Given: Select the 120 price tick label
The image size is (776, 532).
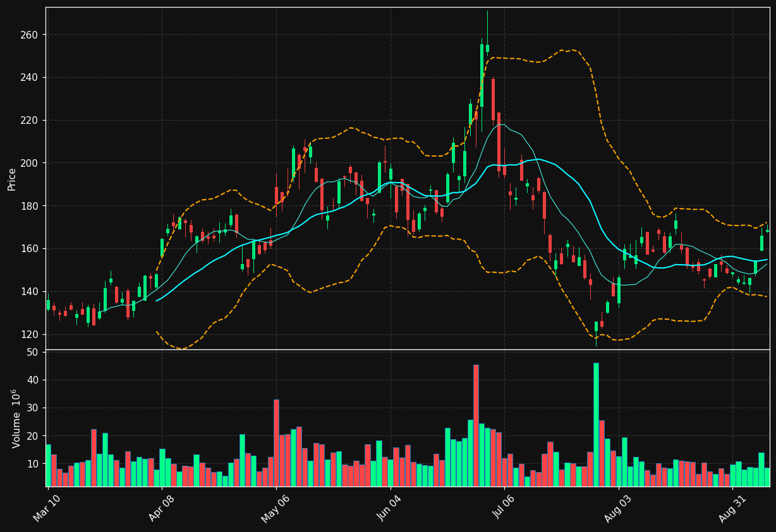Looking at the screenshot, I should (x=30, y=334).
